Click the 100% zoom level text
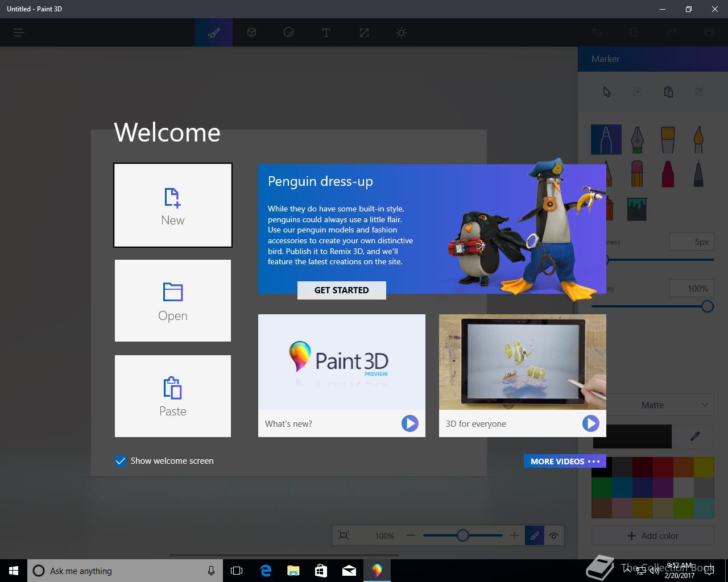728x582 pixels. pos(384,536)
